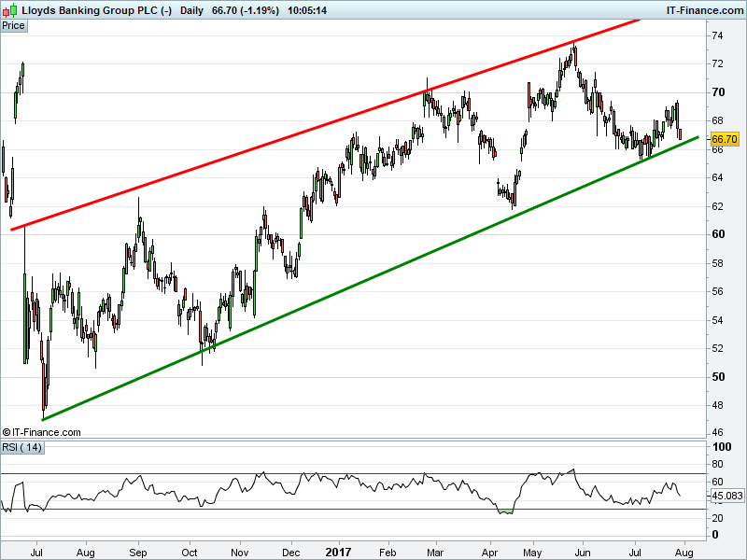Click the 20 RSI axis label

pyautogui.click(x=717, y=518)
